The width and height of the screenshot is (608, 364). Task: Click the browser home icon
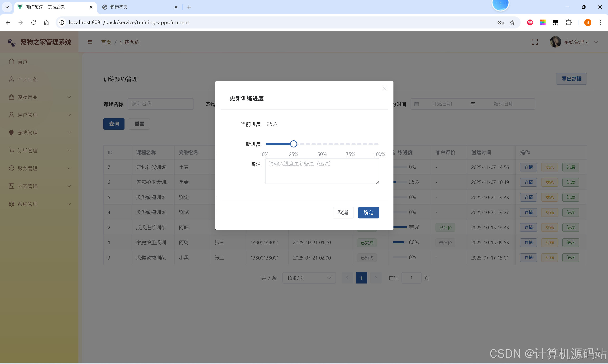[46, 23]
